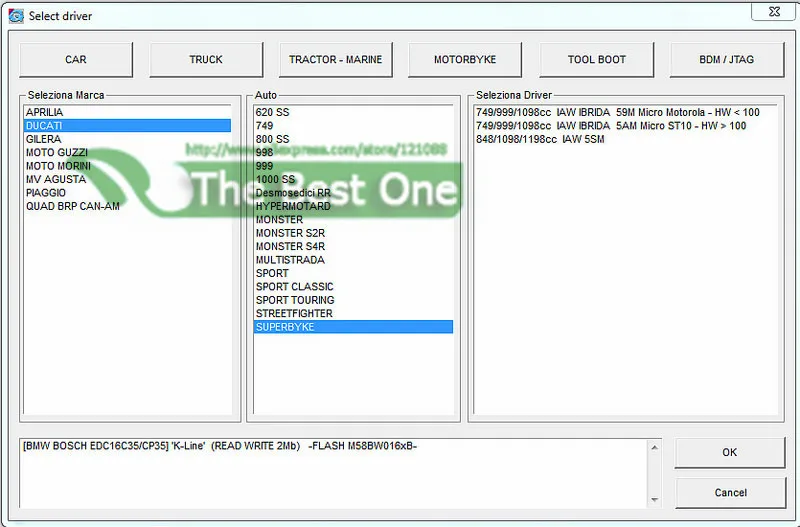Select the SUPERBYKE model
The image size is (800, 527).
(x=353, y=327)
